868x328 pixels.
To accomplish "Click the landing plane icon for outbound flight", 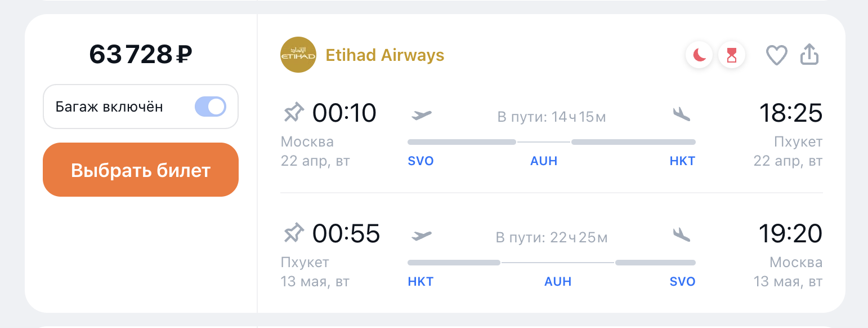I will click(x=681, y=114).
